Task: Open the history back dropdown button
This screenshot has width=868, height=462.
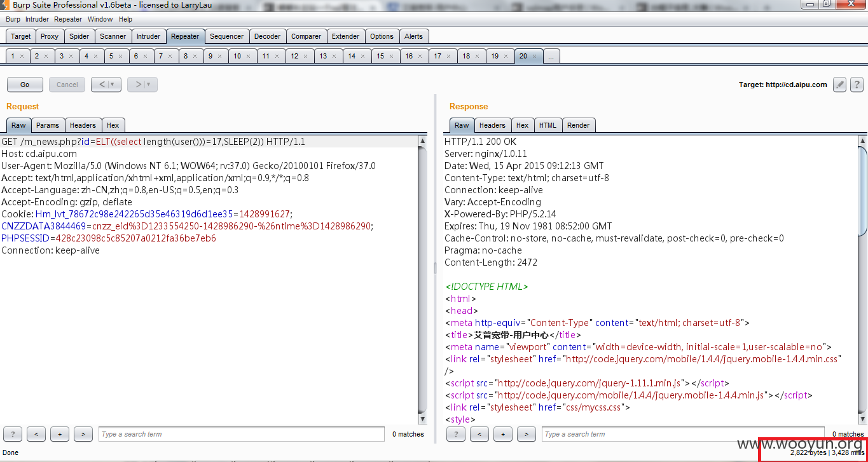Action: 106,85
